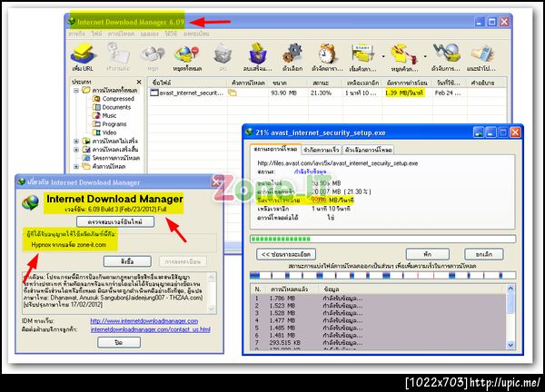Expand the Queues tree node at bottom
This screenshot has width=545, height=392.
click(76, 166)
